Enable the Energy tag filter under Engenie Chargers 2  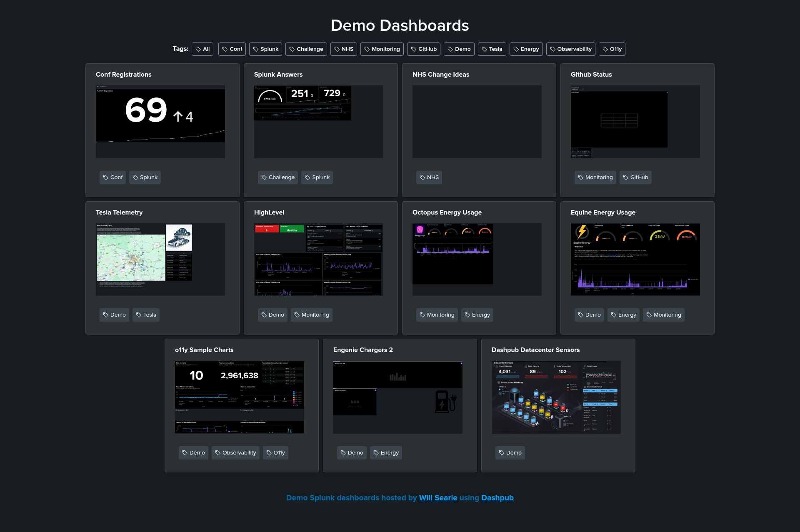pyautogui.click(x=386, y=452)
